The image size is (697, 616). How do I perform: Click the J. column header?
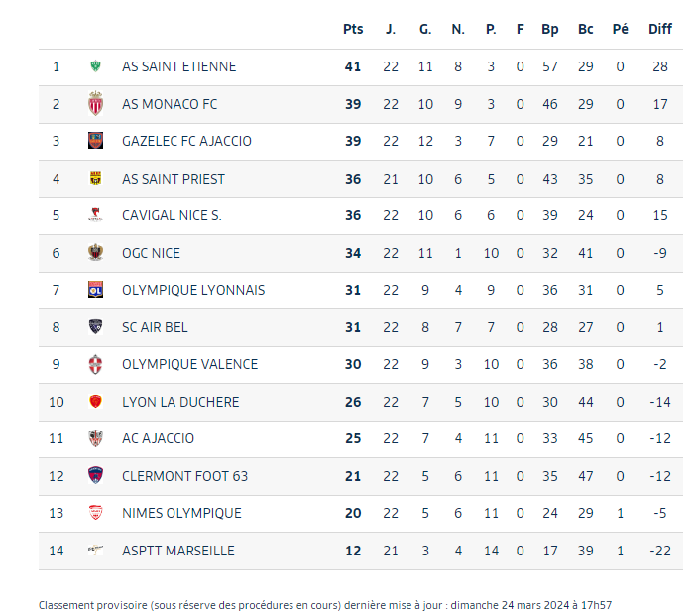pos(391,29)
